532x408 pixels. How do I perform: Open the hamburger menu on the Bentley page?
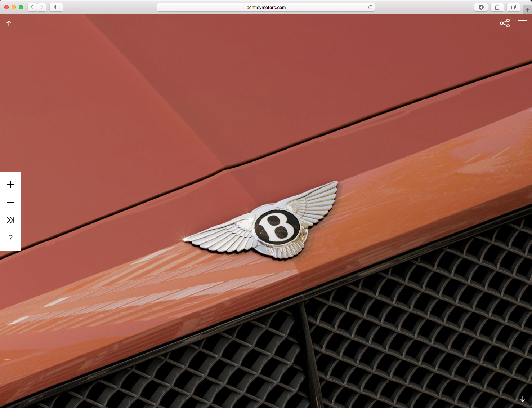[523, 23]
